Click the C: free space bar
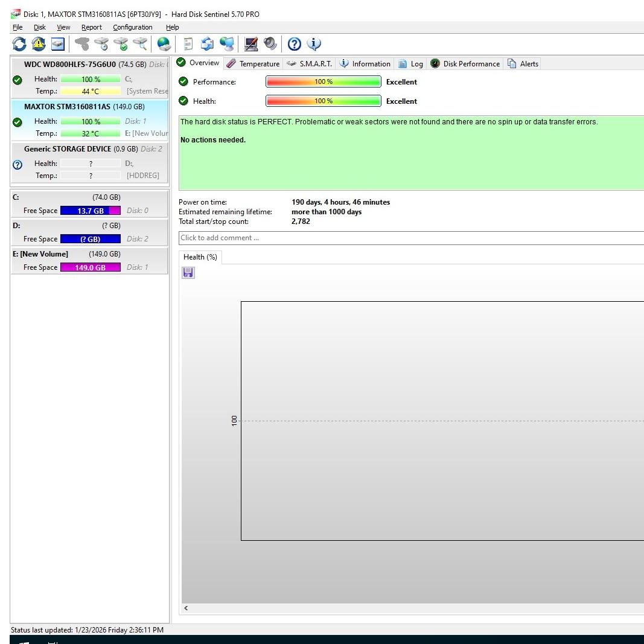 (x=90, y=211)
